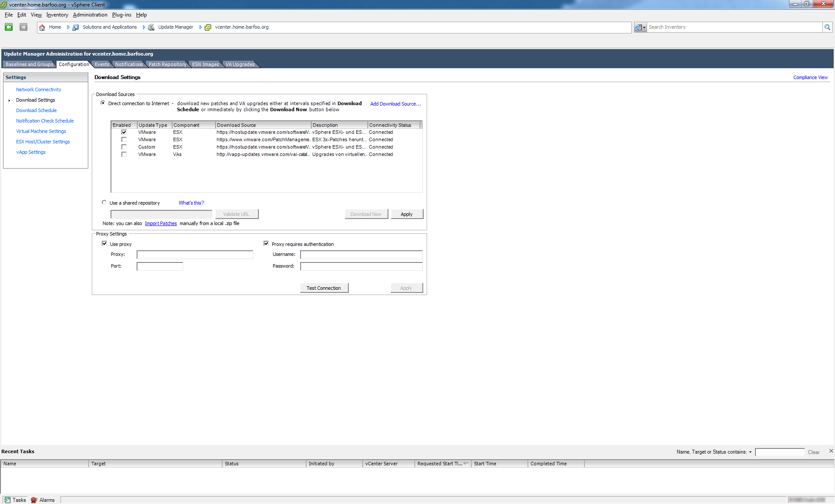Image resolution: width=835 pixels, height=504 pixels.
Task: Open the Tasks panel icon
Action: coord(7,500)
